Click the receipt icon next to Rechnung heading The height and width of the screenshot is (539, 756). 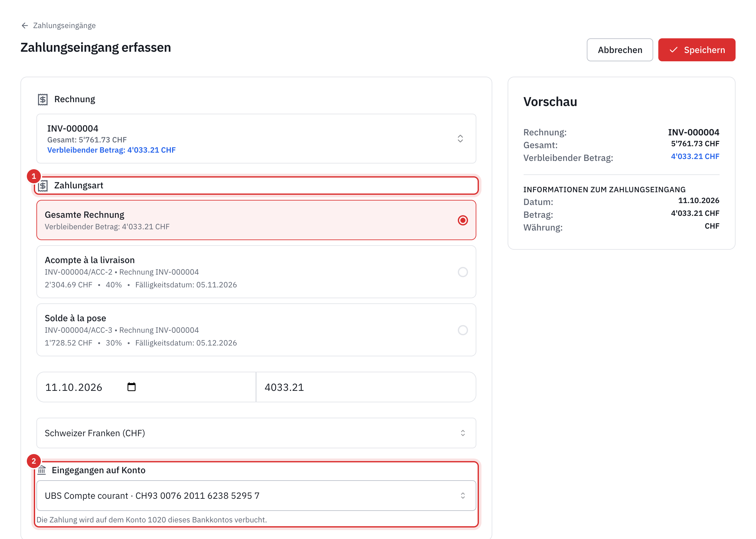43,99
